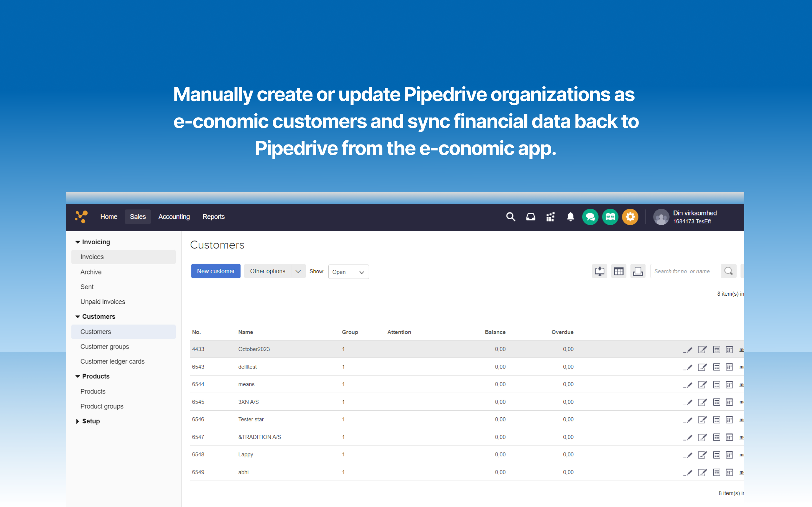Open settings via the orange gear icon
Screen dimensions: 812x507
pos(630,217)
